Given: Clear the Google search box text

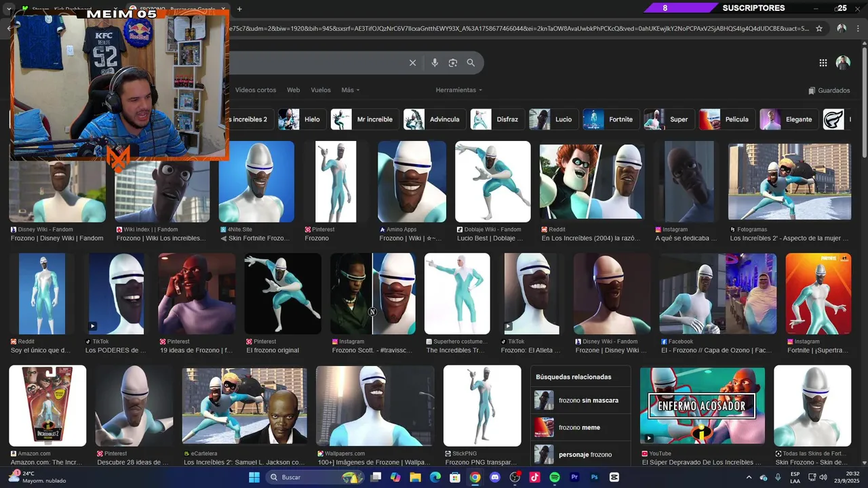Looking at the screenshot, I should [412, 63].
